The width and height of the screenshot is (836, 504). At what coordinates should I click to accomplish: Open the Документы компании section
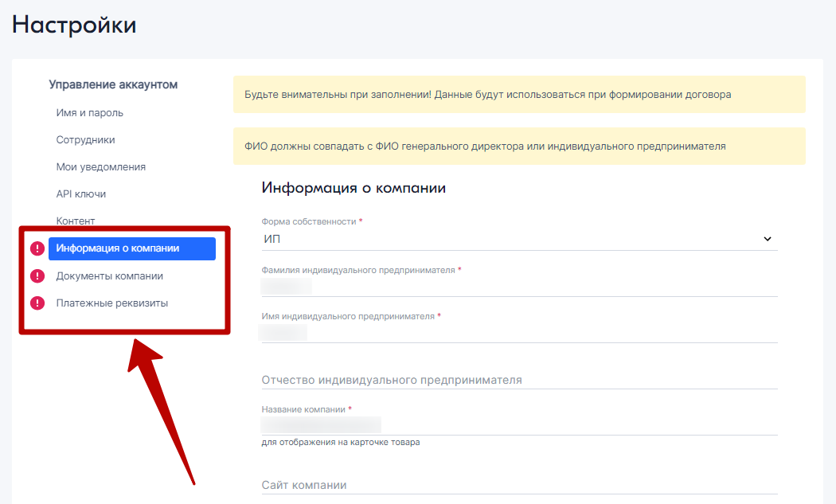pyautogui.click(x=109, y=276)
